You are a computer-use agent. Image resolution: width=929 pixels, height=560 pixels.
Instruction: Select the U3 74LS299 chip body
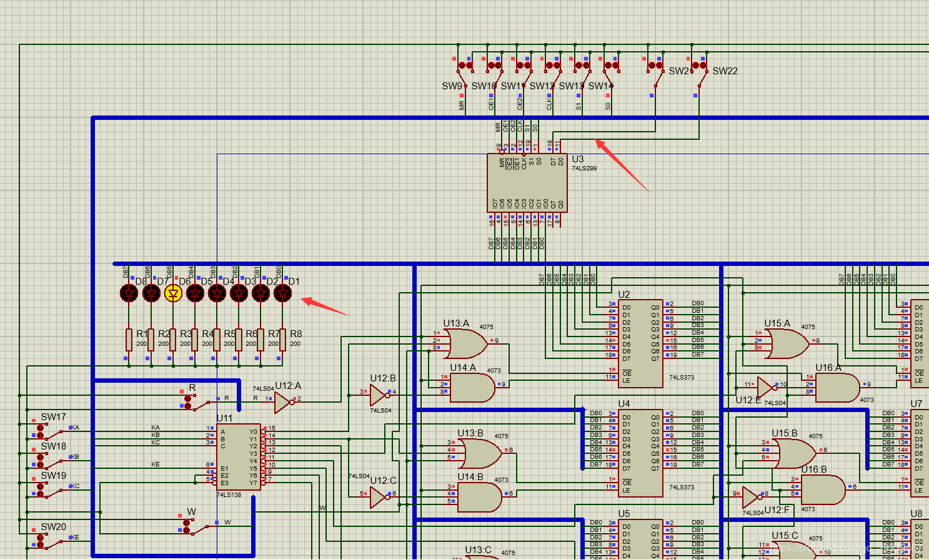tap(527, 183)
